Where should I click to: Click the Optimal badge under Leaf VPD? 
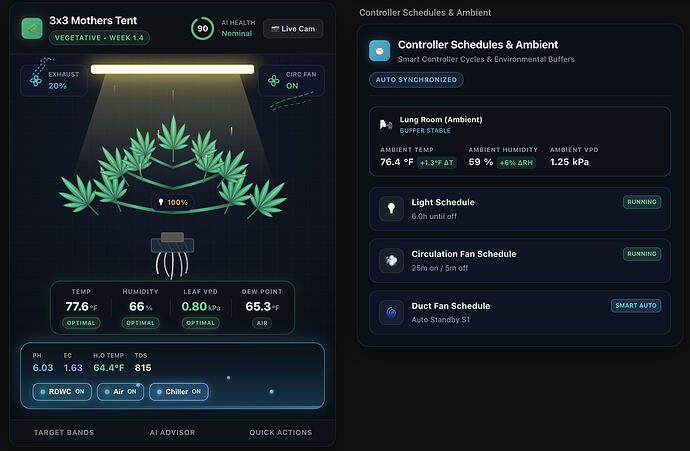[x=201, y=323]
